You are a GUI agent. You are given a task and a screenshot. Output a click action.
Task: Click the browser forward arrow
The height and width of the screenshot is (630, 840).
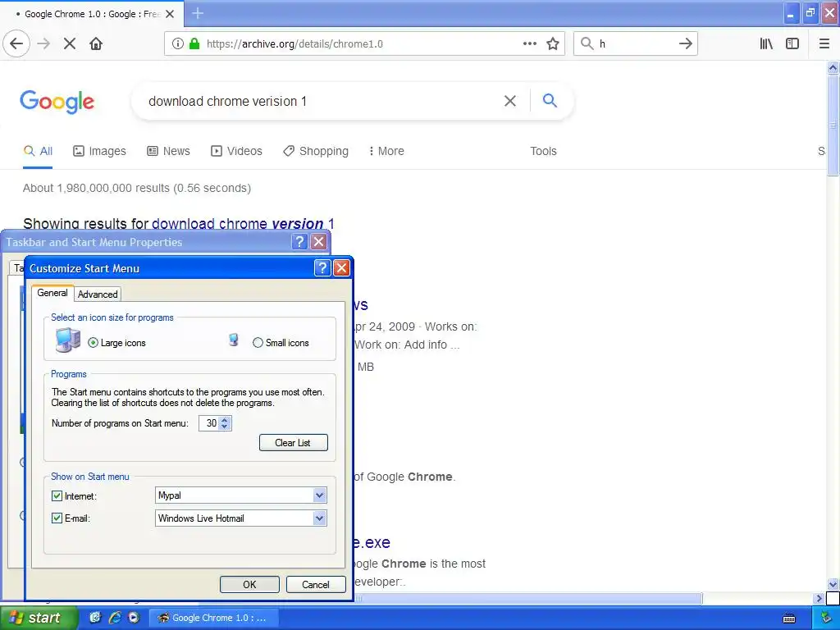point(43,43)
